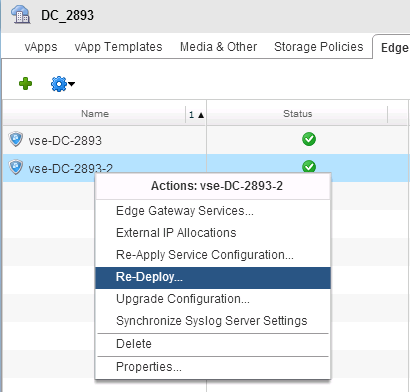Click the shield icon of vse-DC-2893-2 row
Image resolution: width=410 pixels, height=392 pixels.
(16, 167)
